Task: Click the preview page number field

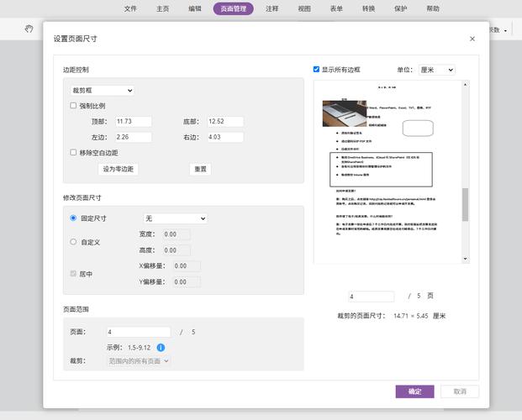Action: click(372, 297)
